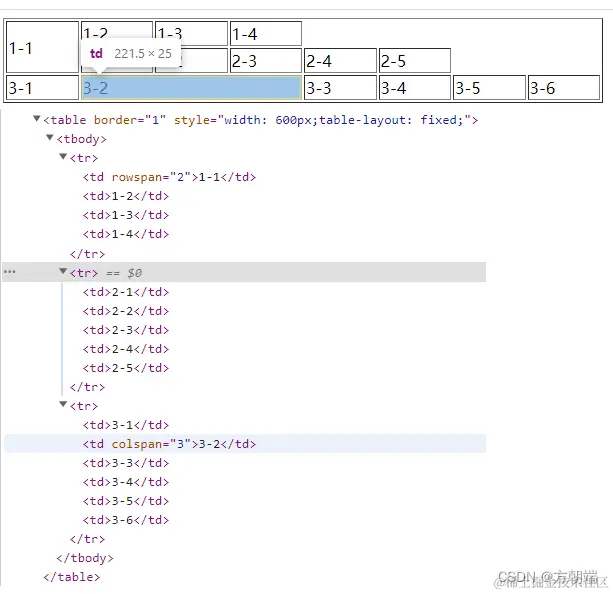Click the rendered table cell 1-1

(43, 47)
